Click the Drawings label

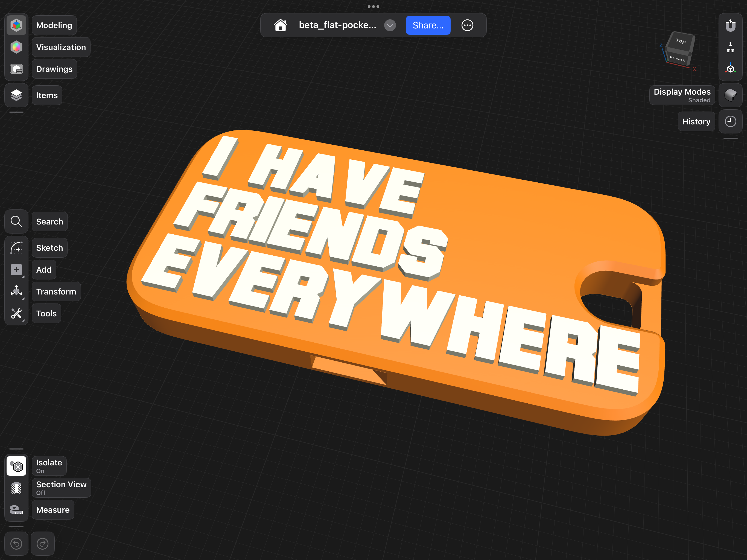pos(54,69)
